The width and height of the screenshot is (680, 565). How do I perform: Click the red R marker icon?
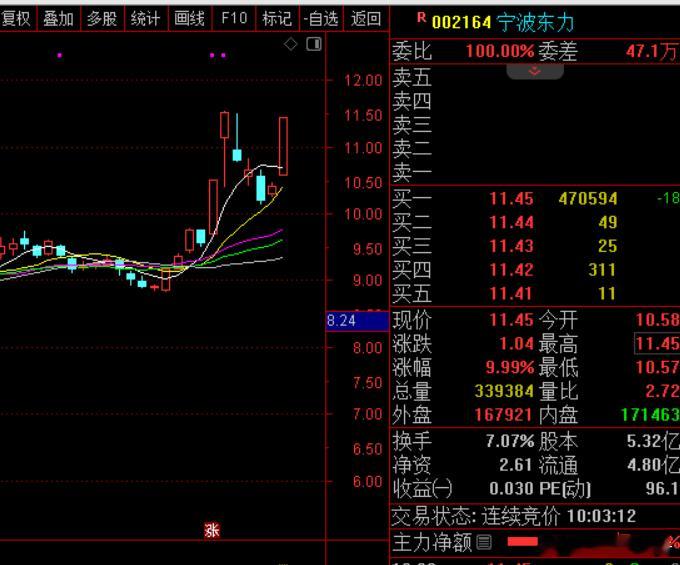(x=421, y=17)
